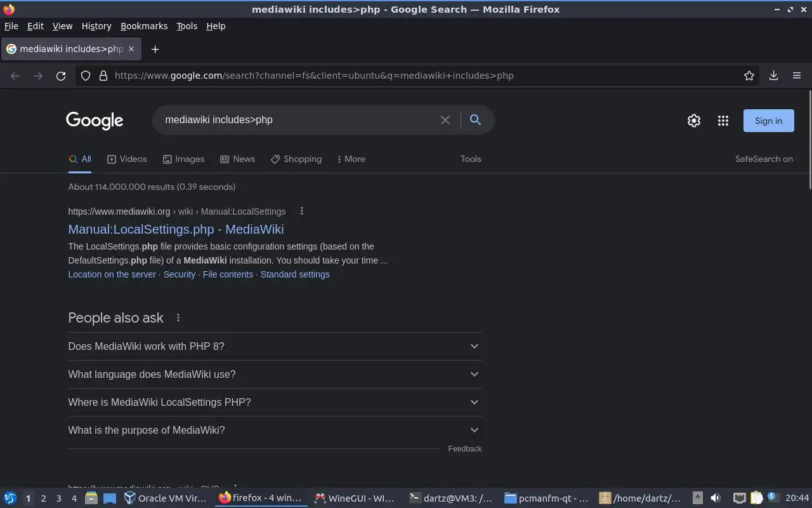The image size is (812, 508).
Task: Open the Google apps grid
Action: click(723, 121)
